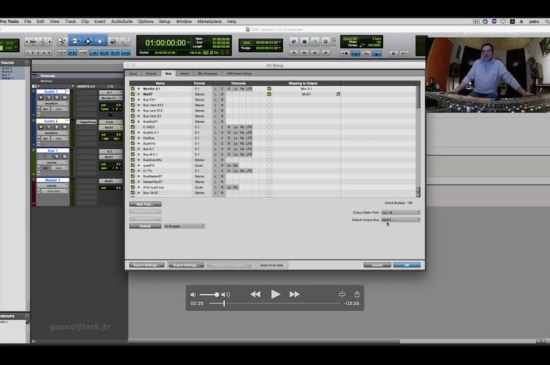Expand the Monitor 5.1 bus path
Screen dimensions: 550x365
[139, 89]
